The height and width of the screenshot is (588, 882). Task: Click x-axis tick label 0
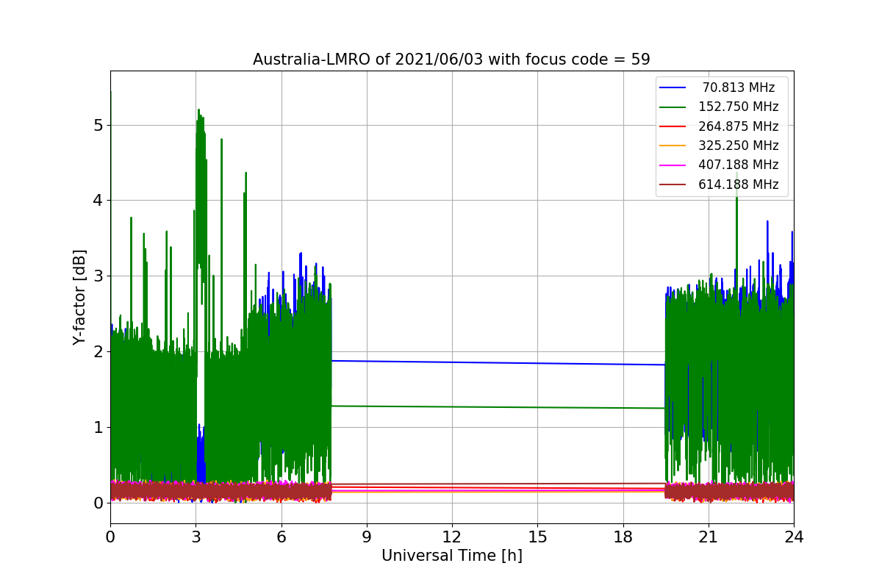(x=110, y=537)
